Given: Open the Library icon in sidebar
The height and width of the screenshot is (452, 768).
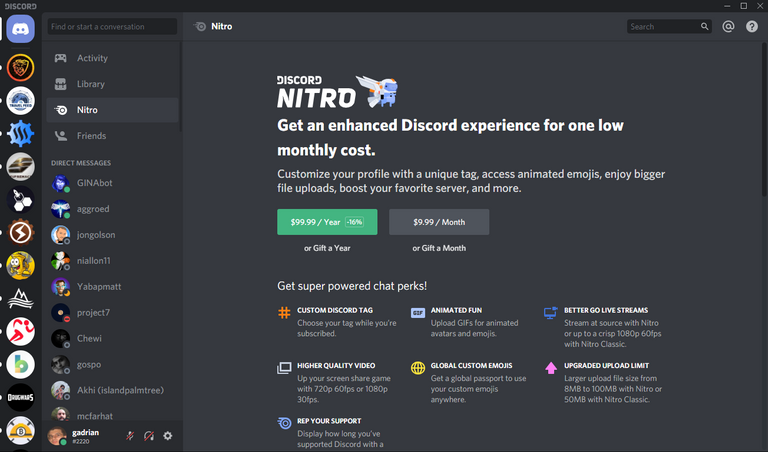Looking at the screenshot, I should 61,84.
